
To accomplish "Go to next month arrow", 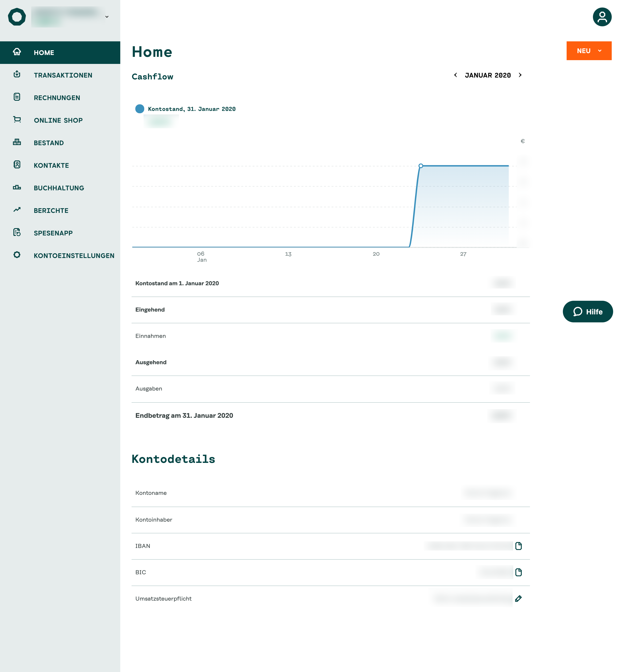I will point(520,75).
